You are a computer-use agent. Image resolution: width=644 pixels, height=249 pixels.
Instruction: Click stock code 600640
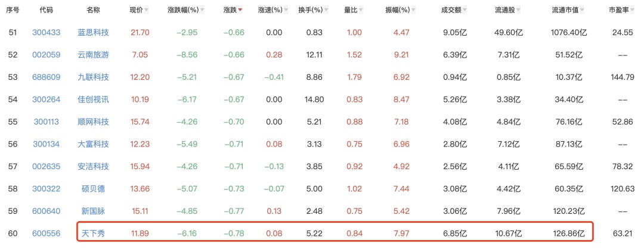(46, 210)
